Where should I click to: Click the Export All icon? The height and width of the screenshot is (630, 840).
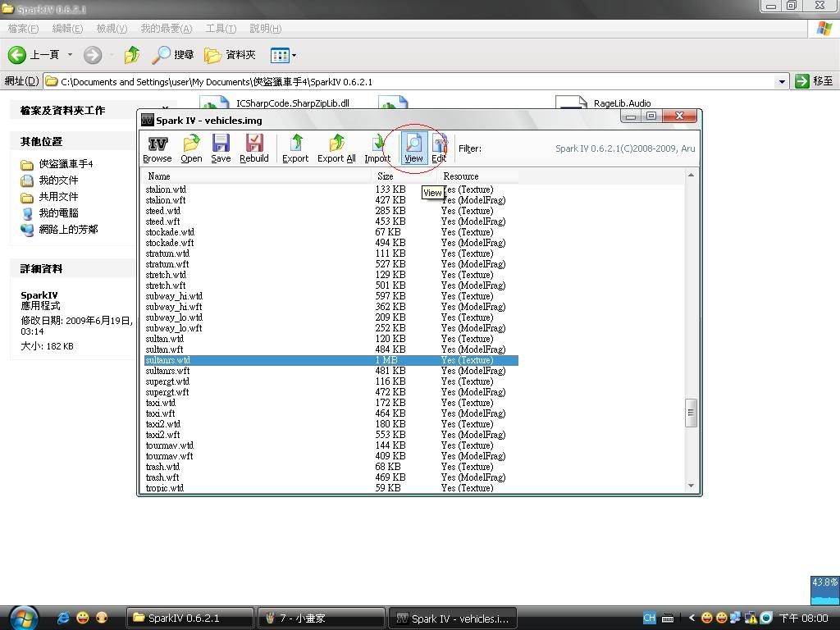tap(336, 148)
